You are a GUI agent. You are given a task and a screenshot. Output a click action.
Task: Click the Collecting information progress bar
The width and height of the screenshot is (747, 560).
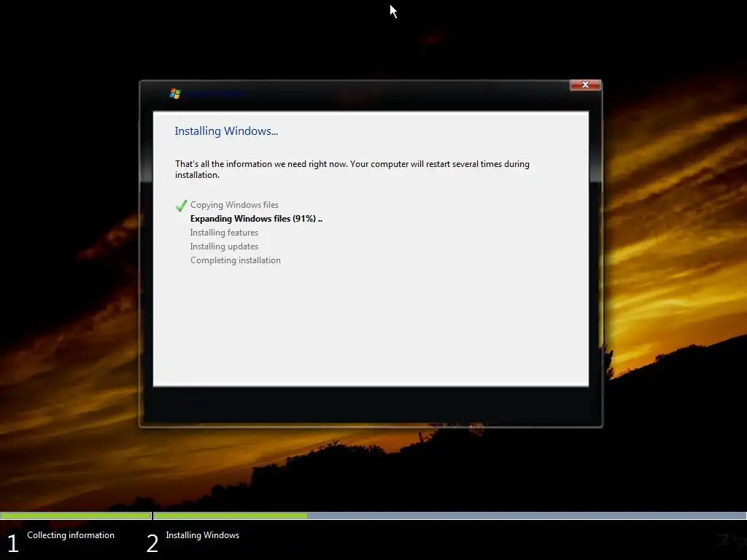(75, 516)
